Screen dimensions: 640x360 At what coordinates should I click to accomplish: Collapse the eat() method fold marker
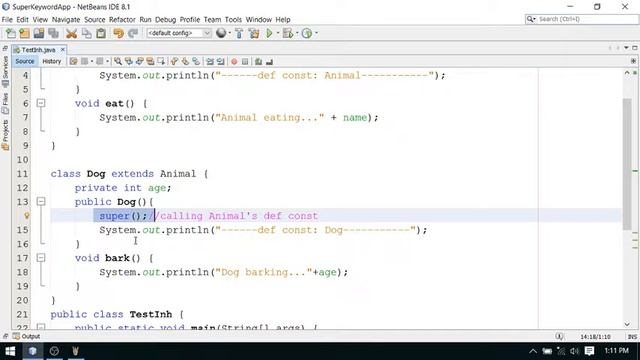41,103
